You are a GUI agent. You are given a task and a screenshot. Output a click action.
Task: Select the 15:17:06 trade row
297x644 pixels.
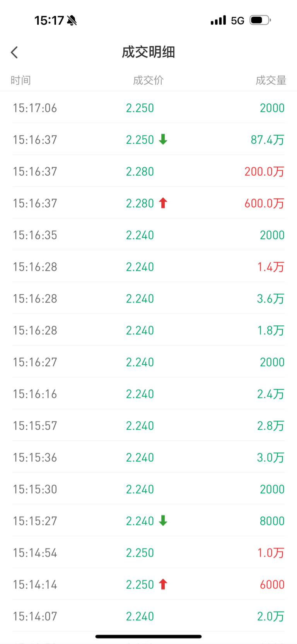148,108
